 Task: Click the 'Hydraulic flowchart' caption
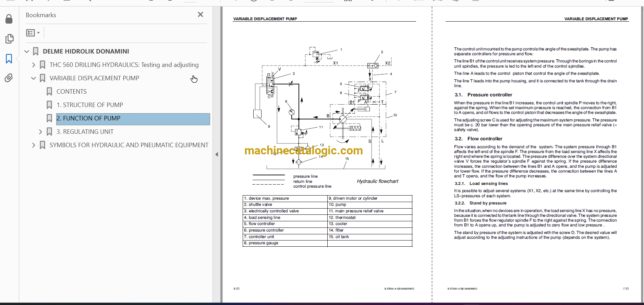377,181
